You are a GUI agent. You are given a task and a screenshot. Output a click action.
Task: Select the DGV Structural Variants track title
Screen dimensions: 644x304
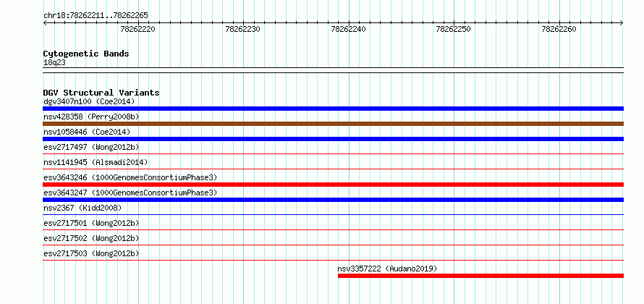click(101, 93)
